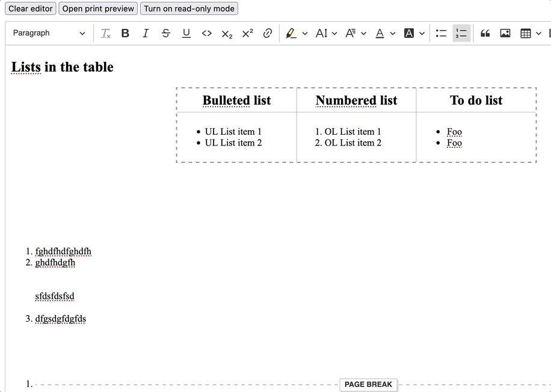Viewport: 551px width, 392px height.
Task: Apply subscript formatting
Action: tap(227, 33)
